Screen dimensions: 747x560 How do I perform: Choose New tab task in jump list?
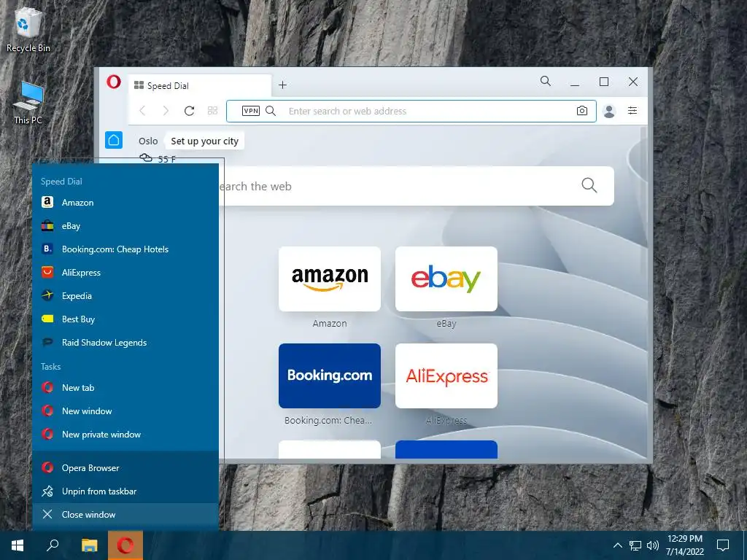pyautogui.click(x=125, y=388)
